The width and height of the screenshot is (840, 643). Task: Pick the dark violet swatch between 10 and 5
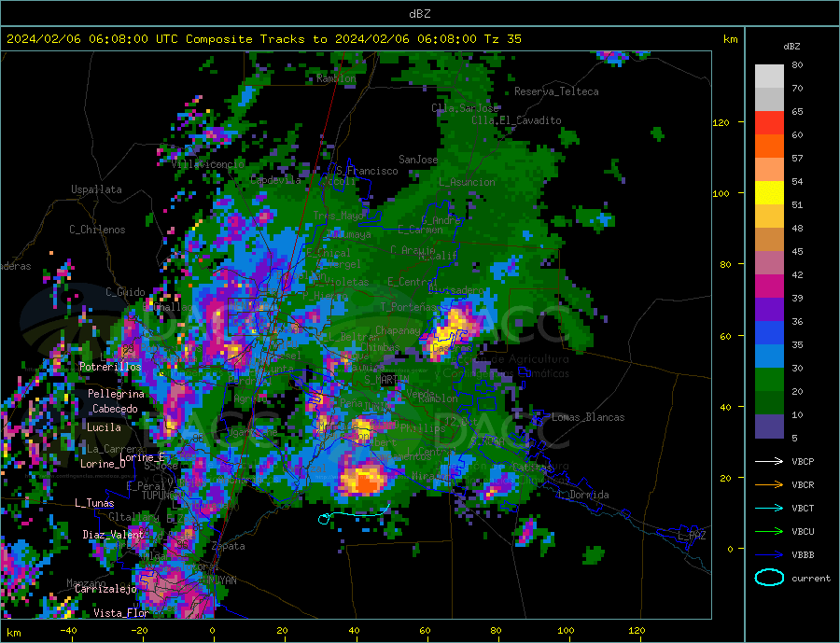pyautogui.click(x=769, y=426)
